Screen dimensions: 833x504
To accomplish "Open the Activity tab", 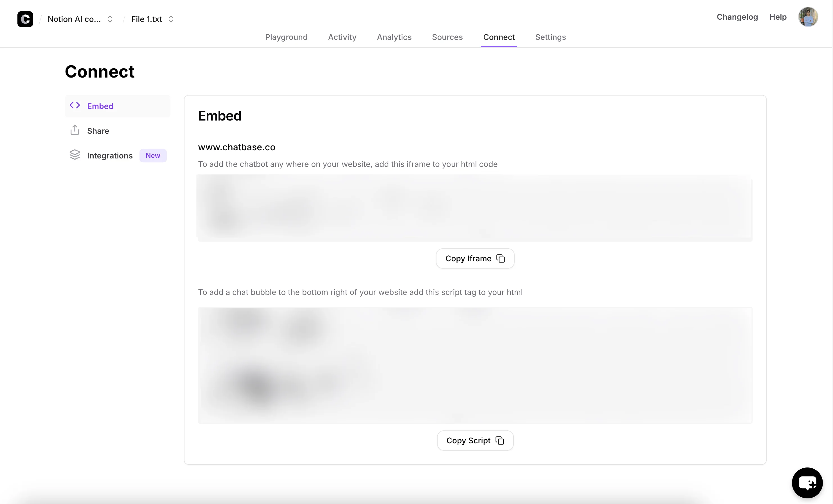I will 342,37.
